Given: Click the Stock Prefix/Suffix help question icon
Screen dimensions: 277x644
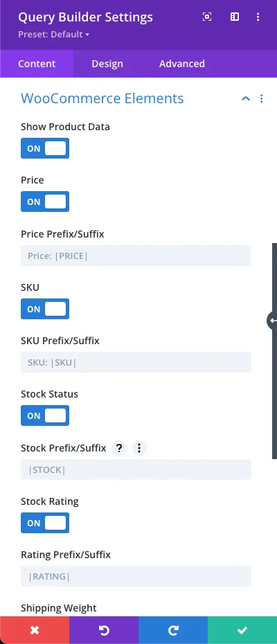Looking at the screenshot, I should 119,448.
